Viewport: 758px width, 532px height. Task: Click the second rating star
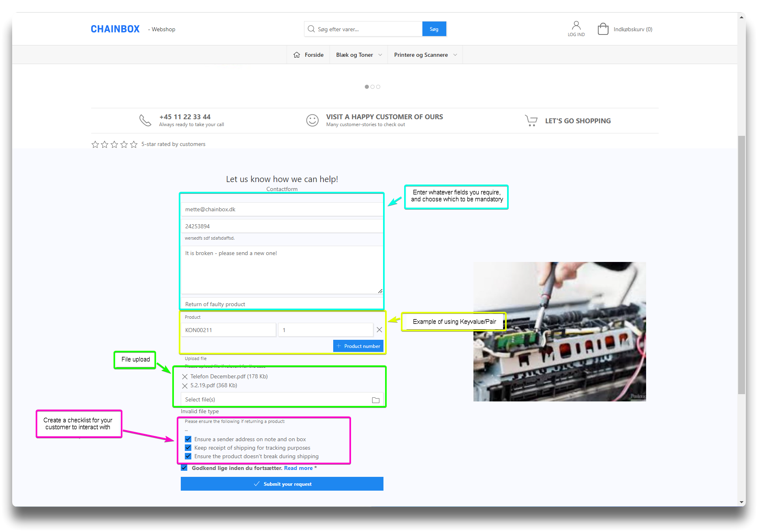pyautogui.click(x=105, y=144)
